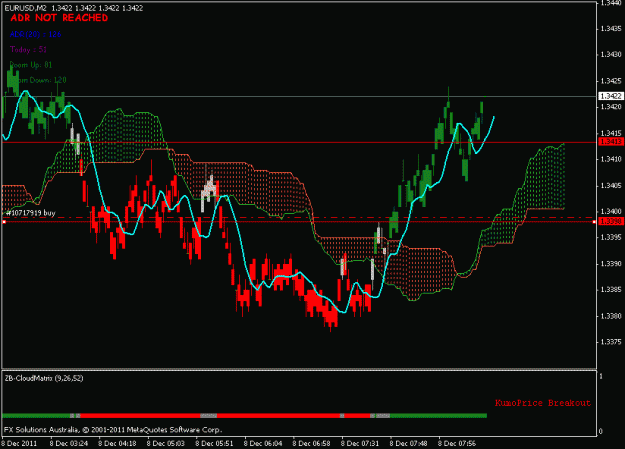Click the 'ADR(20) : 126' indicator label
Screen dimensions: 625x449
[x=35, y=34]
